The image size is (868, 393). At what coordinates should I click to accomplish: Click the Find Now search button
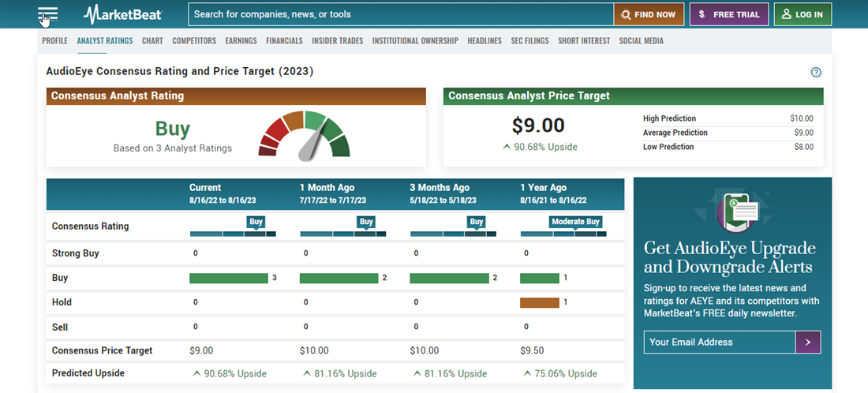[648, 14]
